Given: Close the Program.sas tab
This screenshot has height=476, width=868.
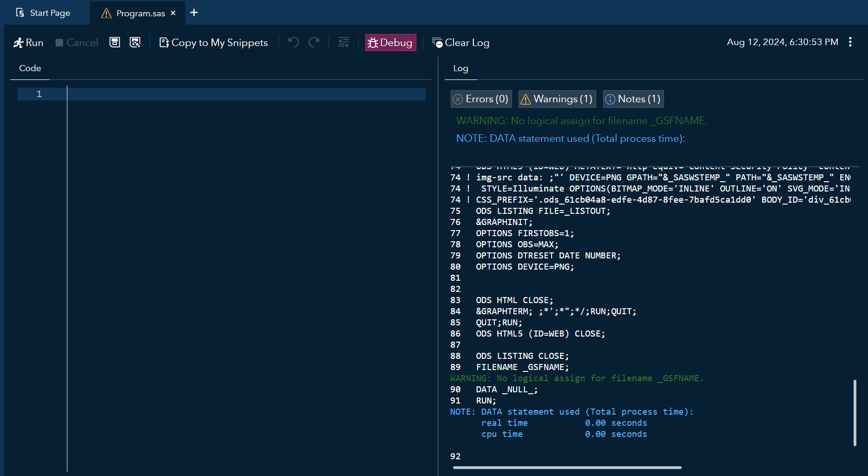Looking at the screenshot, I should tap(173, 13).
